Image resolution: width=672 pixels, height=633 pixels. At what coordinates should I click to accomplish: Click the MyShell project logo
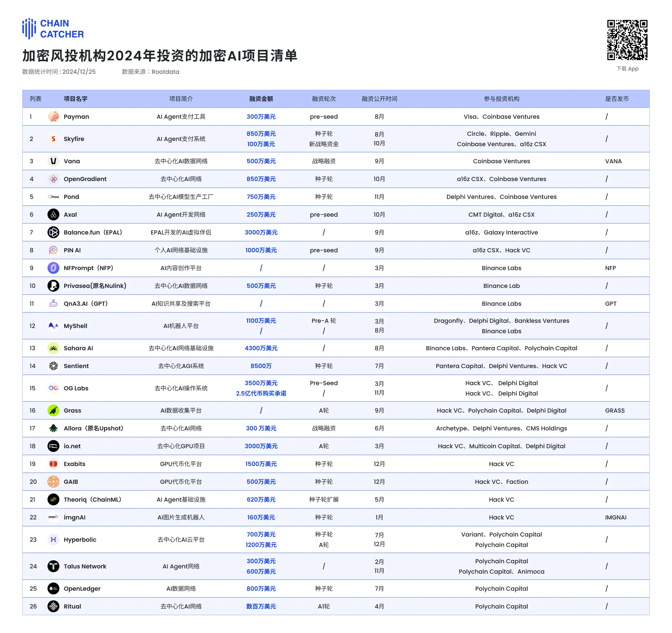click(x=53, y=326)
